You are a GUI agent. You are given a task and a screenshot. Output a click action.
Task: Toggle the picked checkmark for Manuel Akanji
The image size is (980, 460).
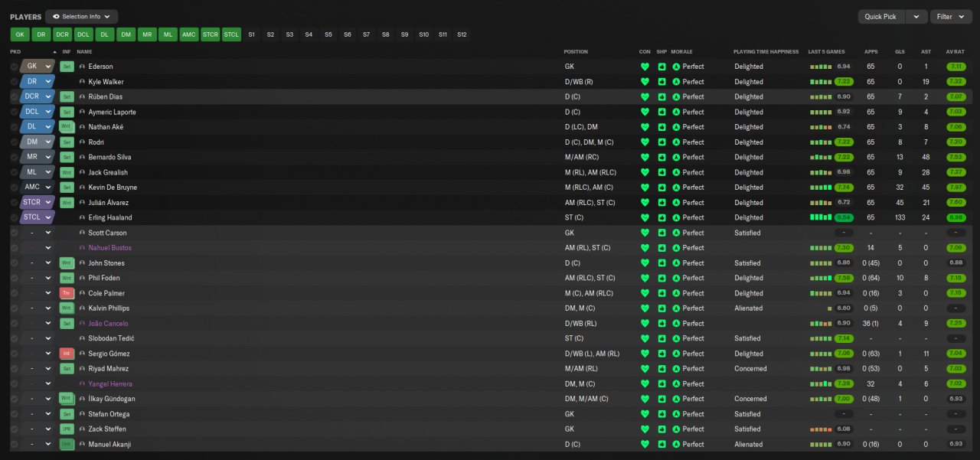14,444
